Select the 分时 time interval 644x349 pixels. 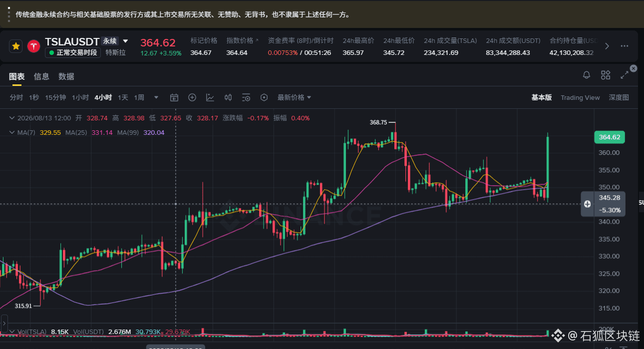tap(16, 97)
